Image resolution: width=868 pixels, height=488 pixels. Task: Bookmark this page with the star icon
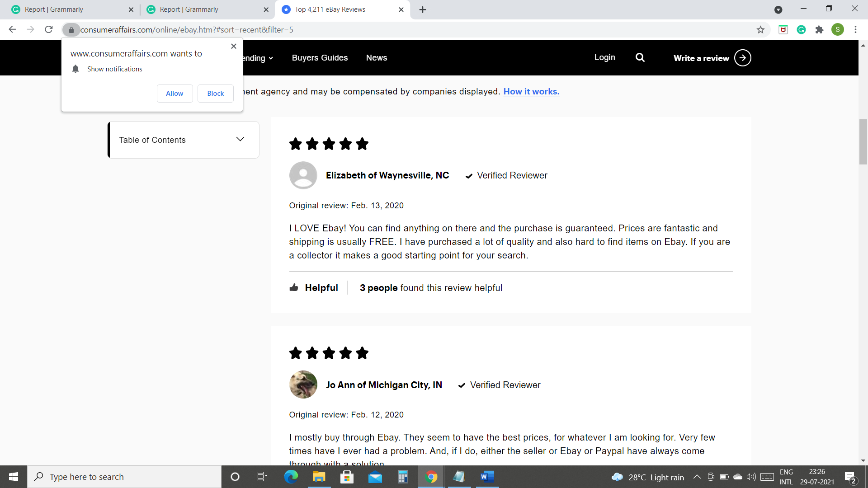coord(760,30)
